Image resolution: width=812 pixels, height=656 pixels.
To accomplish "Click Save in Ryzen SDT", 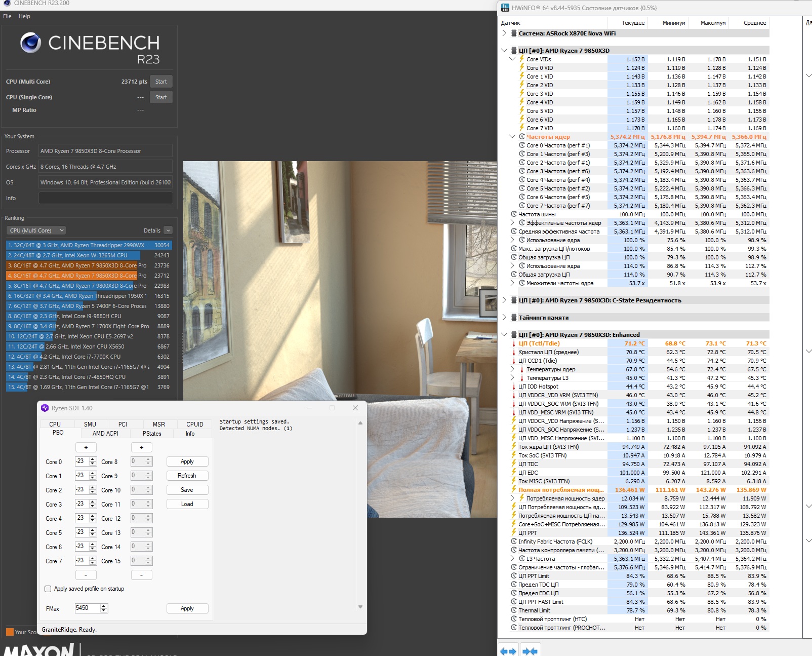I will (x=187, y=490).
